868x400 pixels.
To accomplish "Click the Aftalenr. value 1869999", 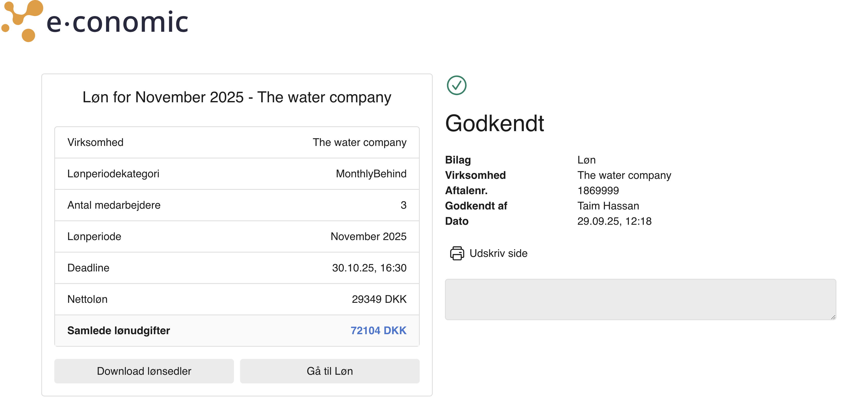I will (x=598, y=191).
